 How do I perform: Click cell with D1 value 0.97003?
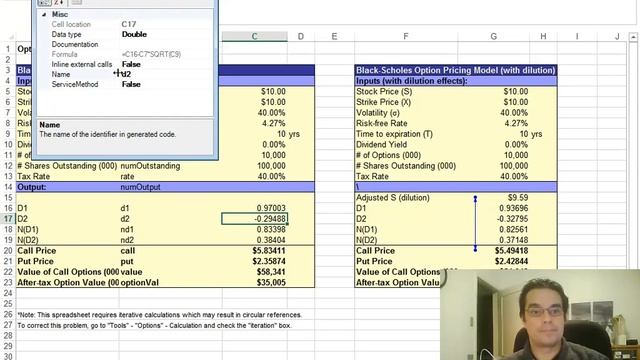tap(271, 208)
